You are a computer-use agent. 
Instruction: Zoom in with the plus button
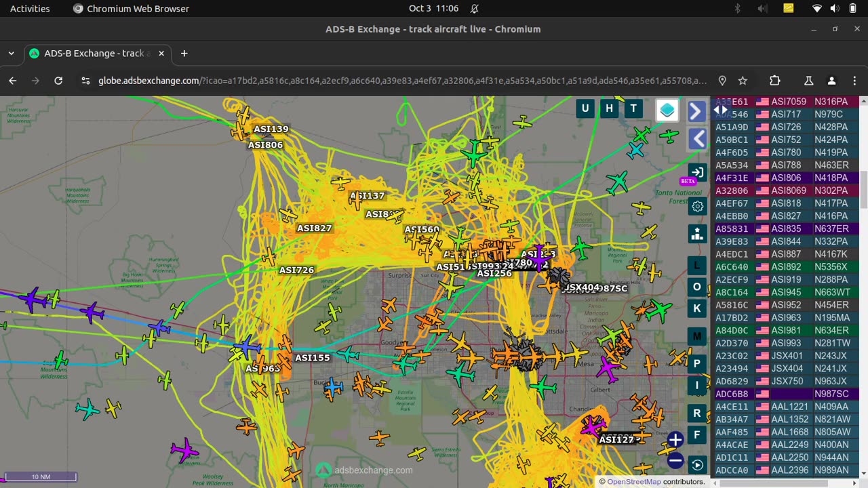[675, 440]
